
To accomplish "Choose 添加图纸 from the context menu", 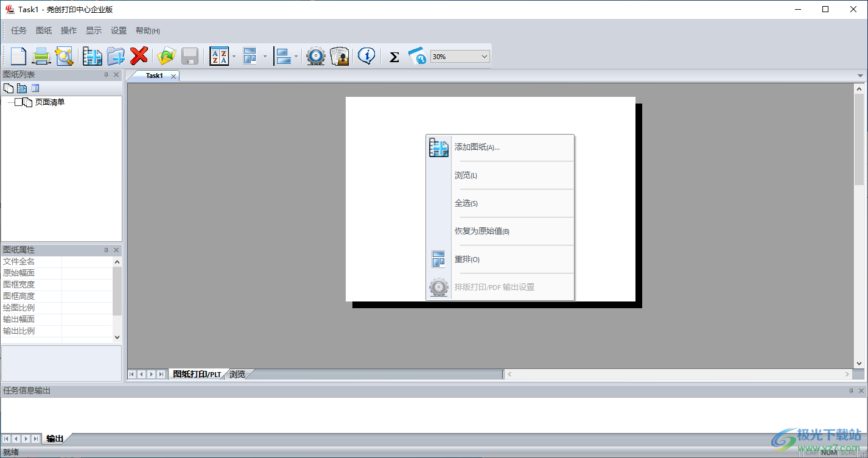I will pos(477,147).
